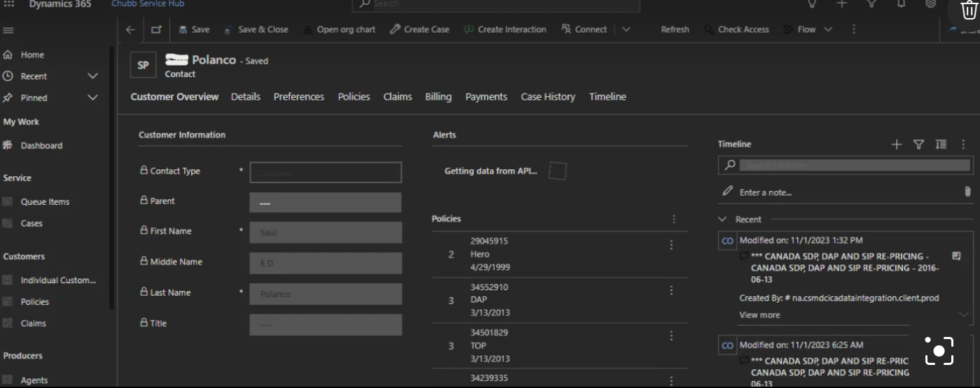Open record in new window icon

coord(156,29)
